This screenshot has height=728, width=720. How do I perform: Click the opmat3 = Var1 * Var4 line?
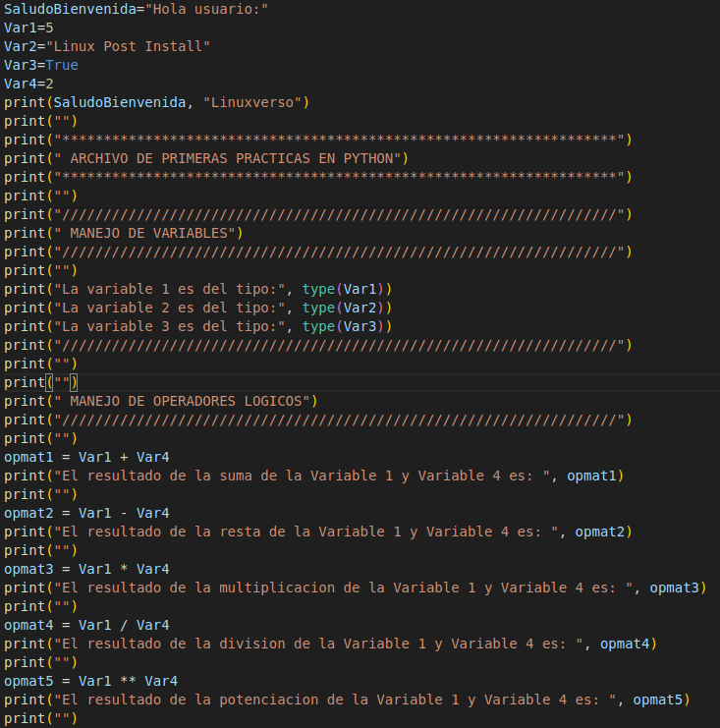86,569
